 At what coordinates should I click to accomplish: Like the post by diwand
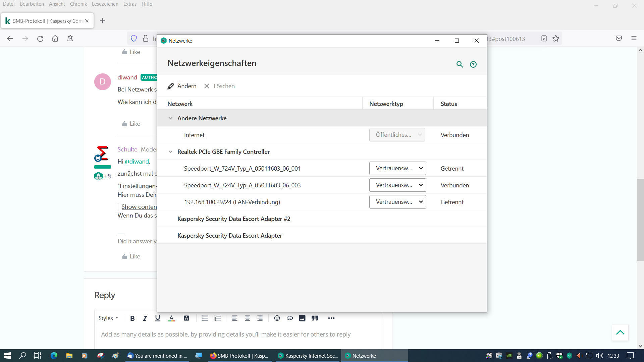pyautogui.click(x=131, y=124)
